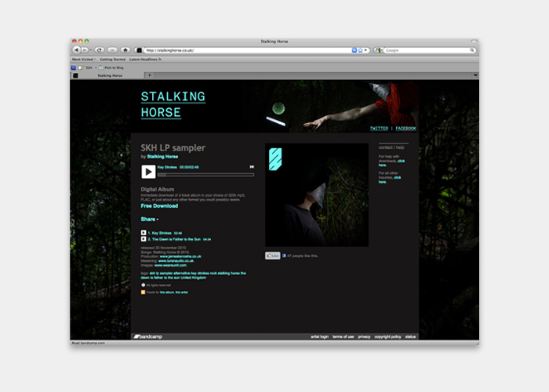Click the bandcamp logo in the footer

pos(147,336)
